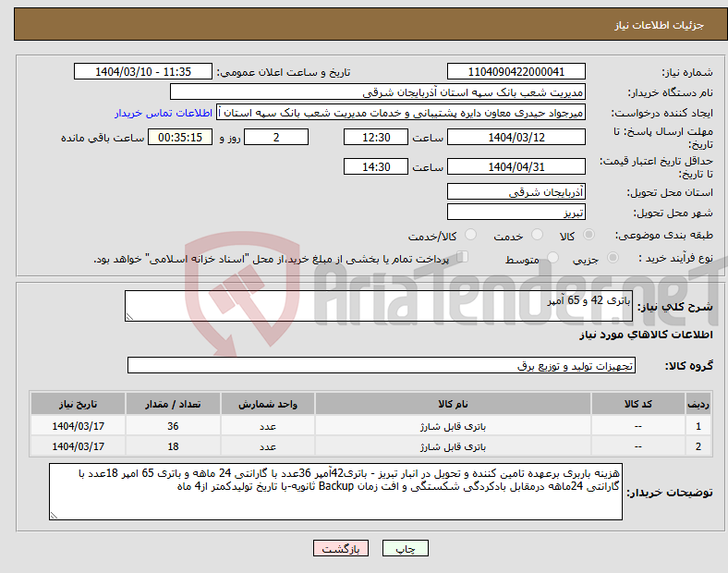Click the description textarea باتری 42 و 65 آمپر
Image resolution: width=728 pixels, height=573 pixels.
point(379,306)
